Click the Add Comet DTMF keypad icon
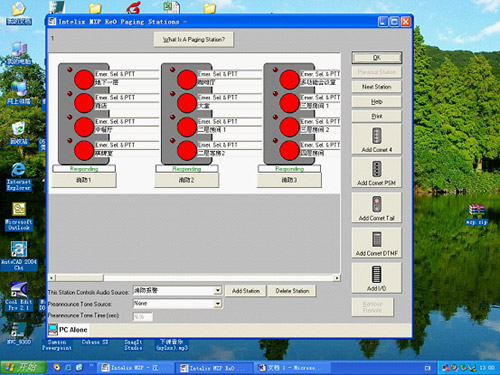Screen dimensions: 500x375 [377, 239]
